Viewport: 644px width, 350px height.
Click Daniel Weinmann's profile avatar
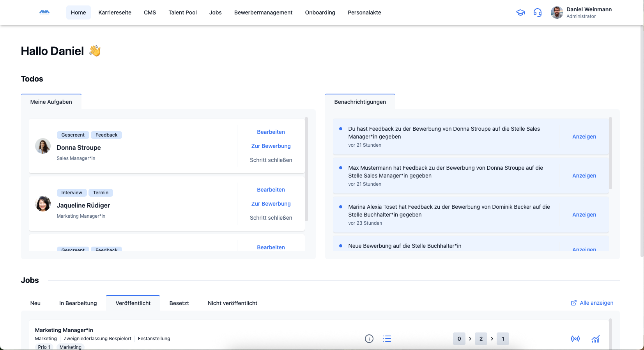(x=557, y=12)
